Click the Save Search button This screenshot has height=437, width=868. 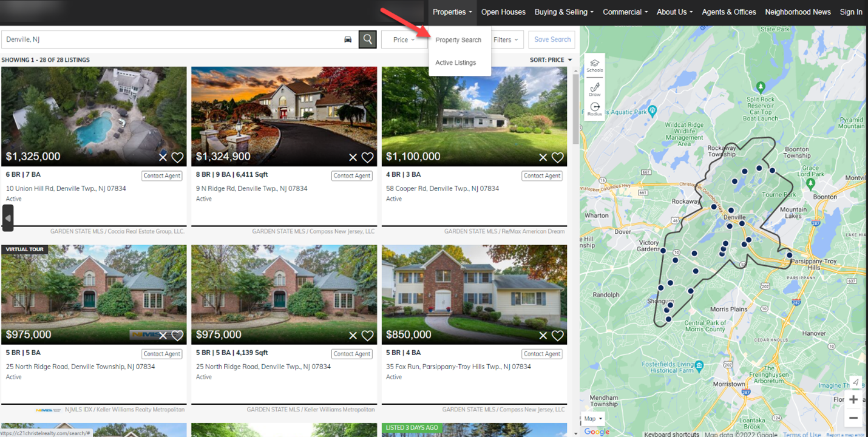(551, 39)
